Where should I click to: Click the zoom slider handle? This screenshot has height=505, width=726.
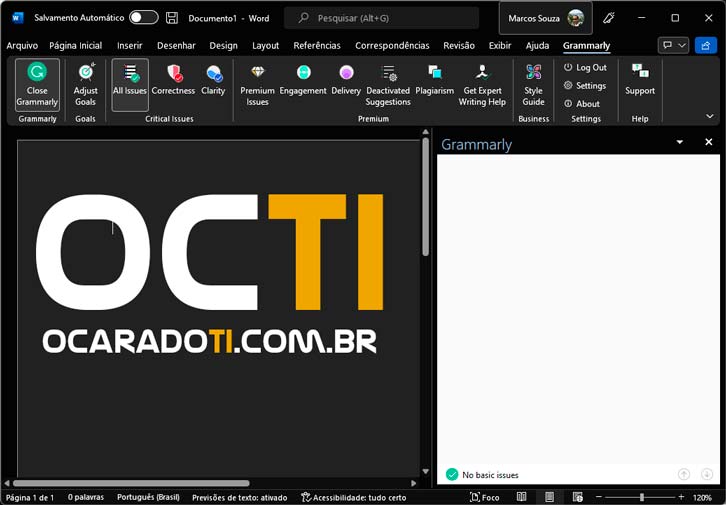[x=642, y=497]
